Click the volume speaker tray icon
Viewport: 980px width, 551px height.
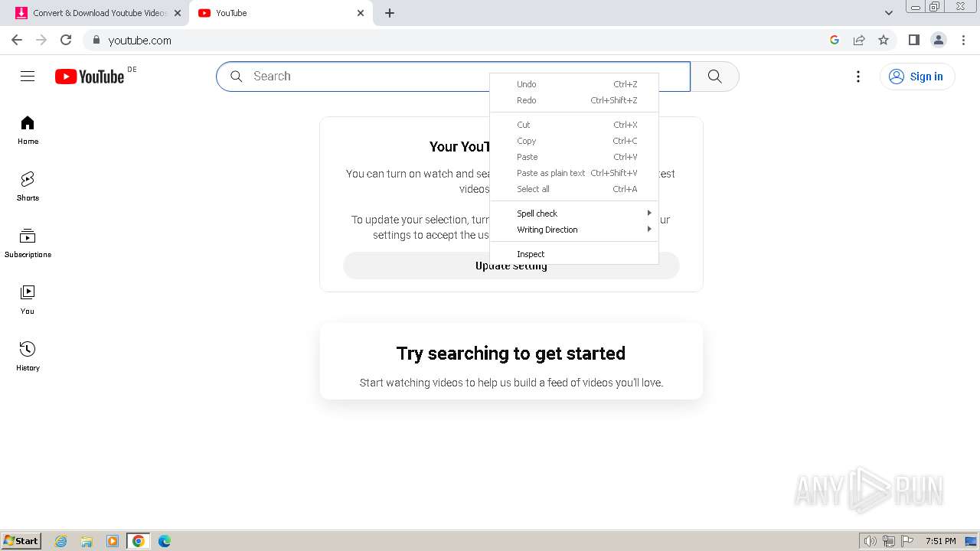[871, 541]
